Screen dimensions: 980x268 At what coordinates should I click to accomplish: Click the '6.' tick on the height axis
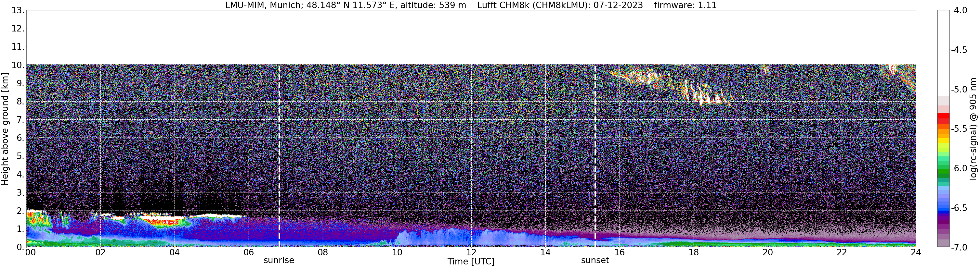click(x=20, y=138)
